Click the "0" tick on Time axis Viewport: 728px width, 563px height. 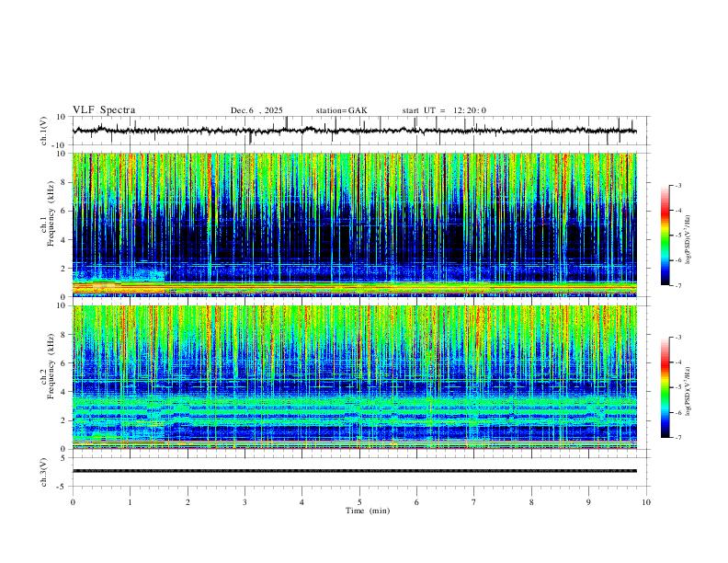pyautogui.click(x=73, y=502)
